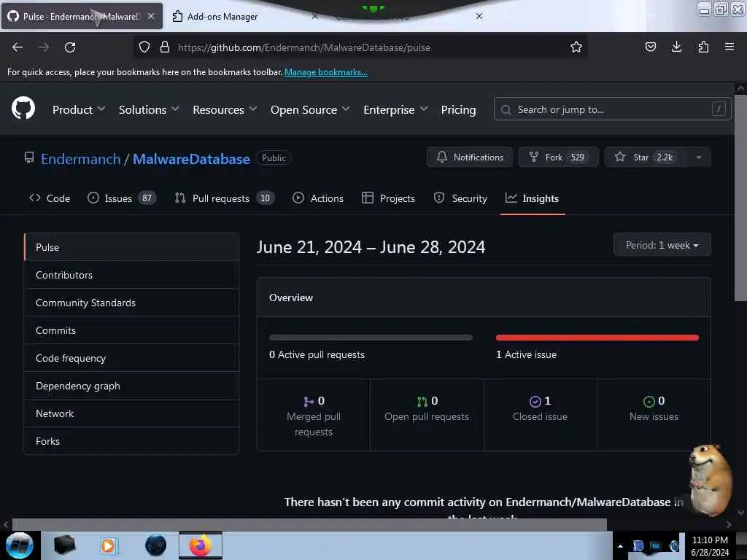The height and width of the screenshot is (560, 747).
Task: Open the Pricing page
Action: tap(458, 109)
